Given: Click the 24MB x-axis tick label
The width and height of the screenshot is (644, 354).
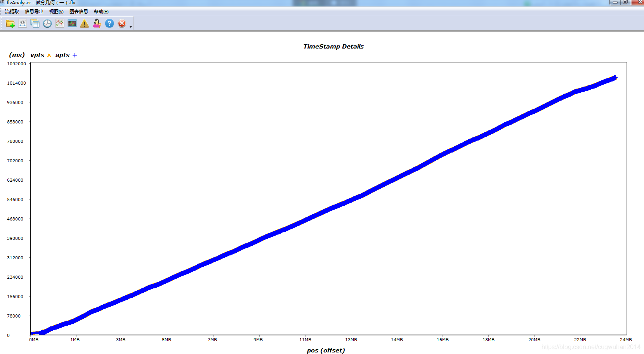Looking at the screenshot, I should pyautogui.click(x=626, y=340).
